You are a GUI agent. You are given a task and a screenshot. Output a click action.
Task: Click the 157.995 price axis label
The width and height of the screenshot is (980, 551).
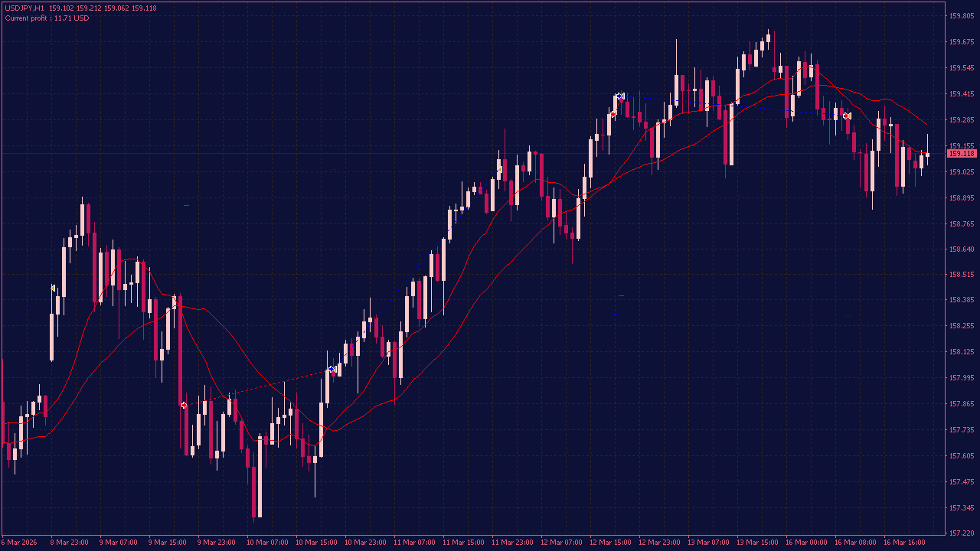tap(962, 378)
